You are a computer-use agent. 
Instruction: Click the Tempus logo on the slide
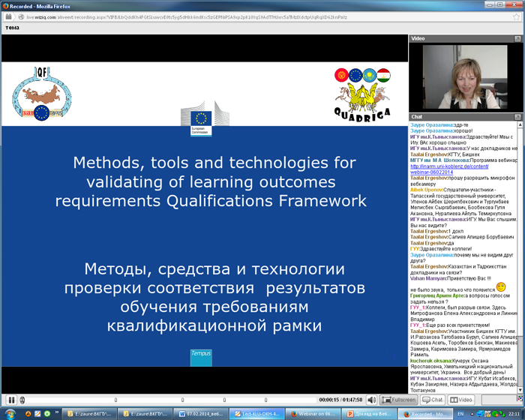(x=201, y=358)
